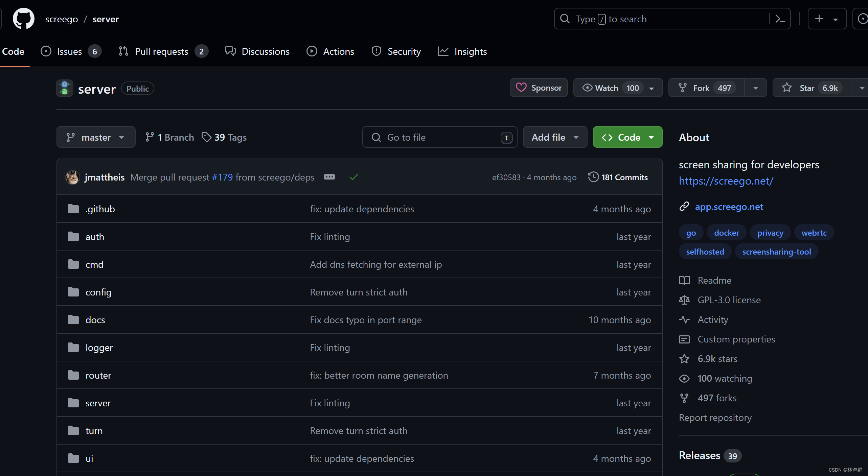Open Custom properties link
This screenshot has width=868, height=476.
pyautogui.click(x=727, y=339)
